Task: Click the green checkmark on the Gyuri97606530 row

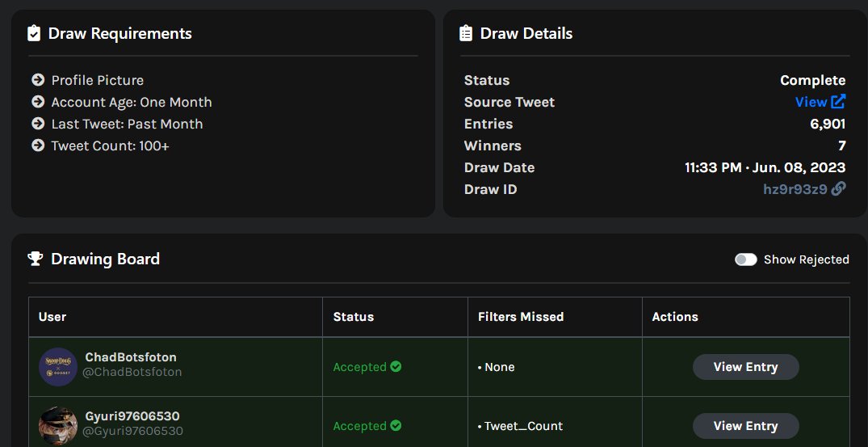Action: 396,425
